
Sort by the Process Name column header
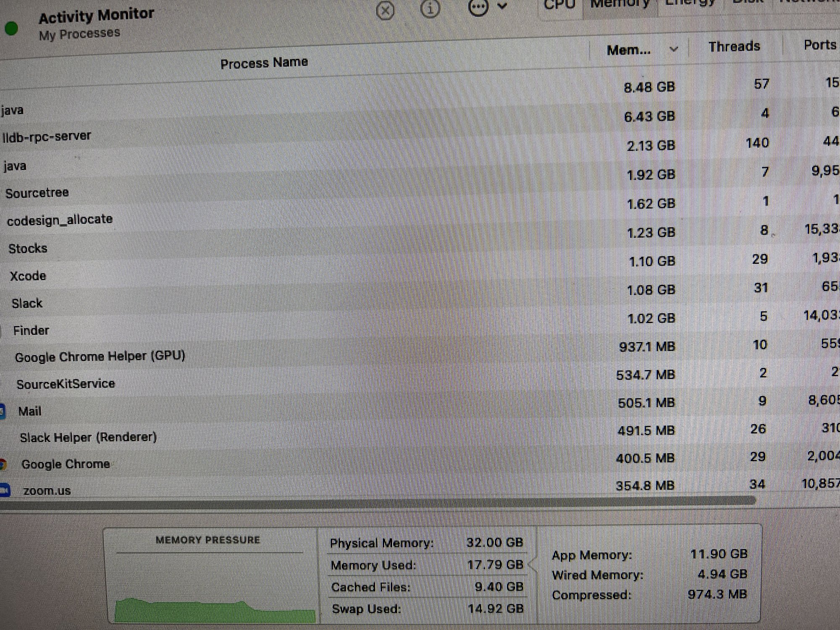coord(264,63)
